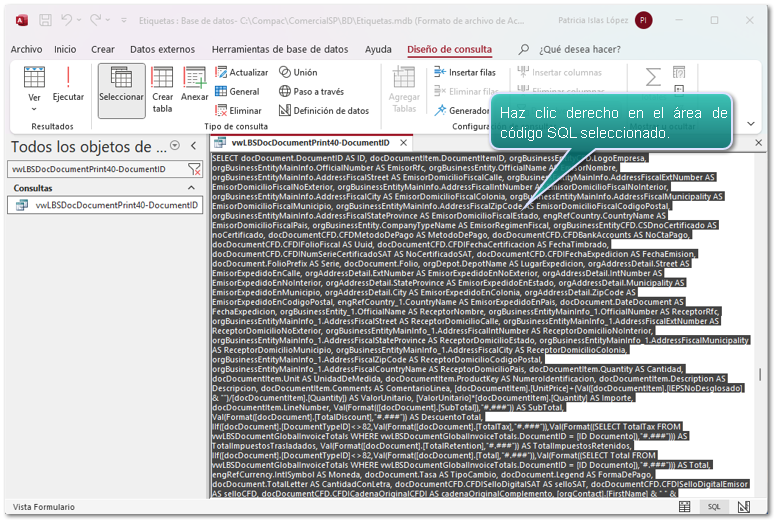Undo the last action
777x523 pixels.
click(x=66, y=20)
